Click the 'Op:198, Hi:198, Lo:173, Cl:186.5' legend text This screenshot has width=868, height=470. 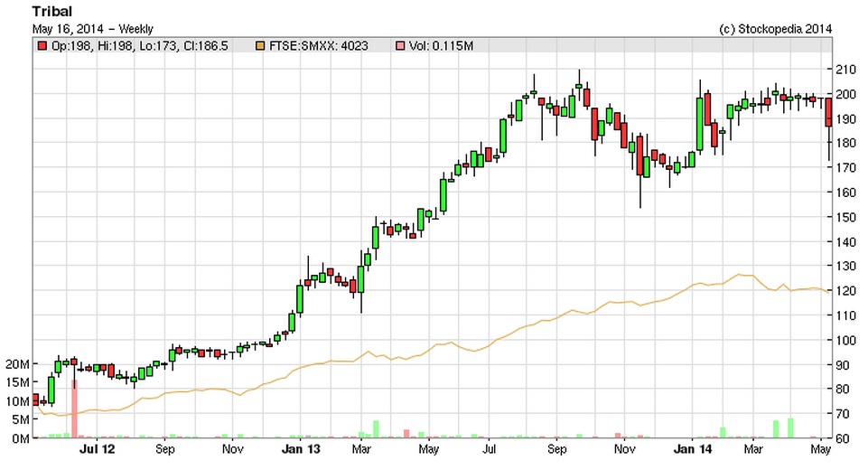point(139,46)
